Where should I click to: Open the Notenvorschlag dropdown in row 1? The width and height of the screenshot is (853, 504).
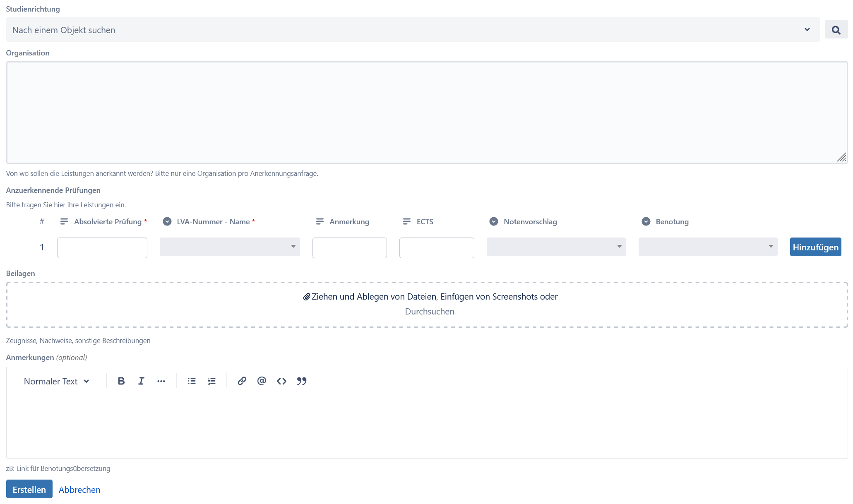556,247
